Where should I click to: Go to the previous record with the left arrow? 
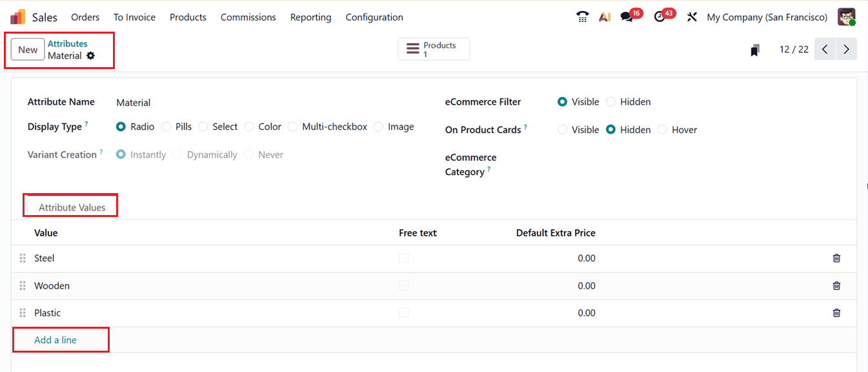(824, 48)
